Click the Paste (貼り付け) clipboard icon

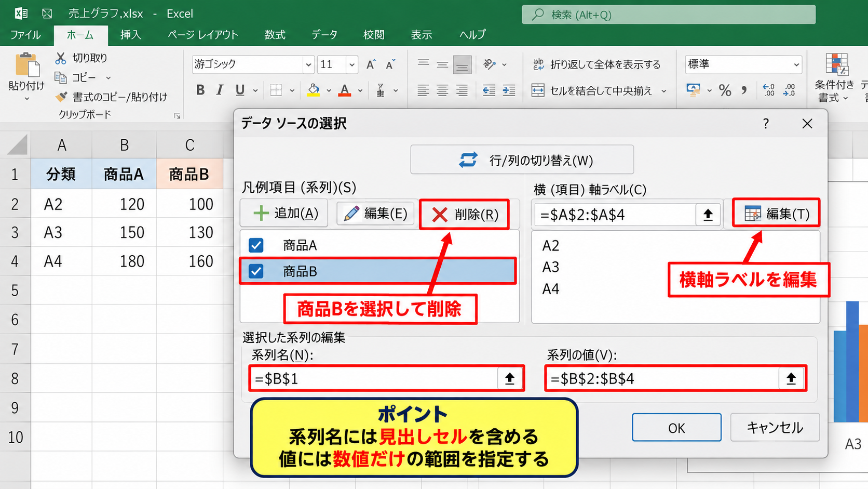(27, 65)
